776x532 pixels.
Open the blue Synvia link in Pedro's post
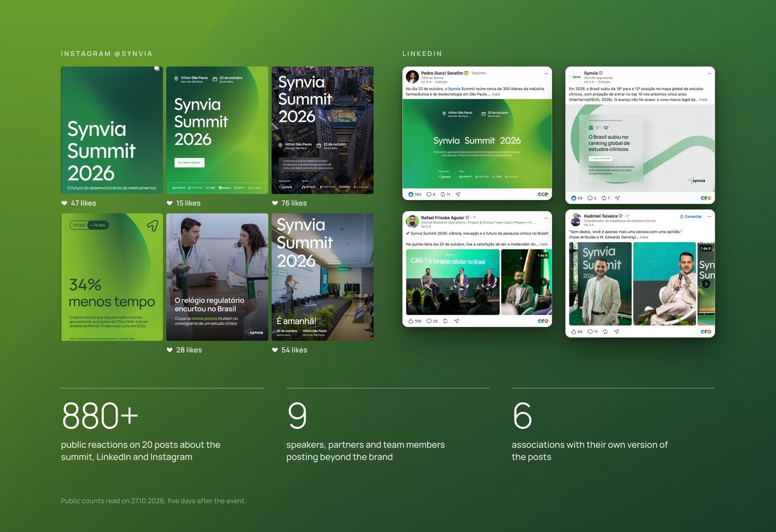454,89
